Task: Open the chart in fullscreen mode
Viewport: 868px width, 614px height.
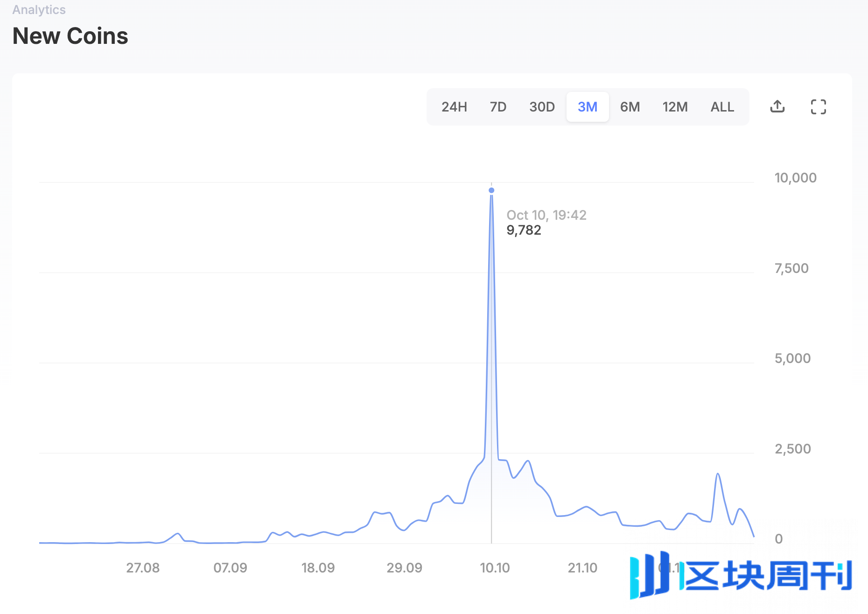Action: pos(818,107)
